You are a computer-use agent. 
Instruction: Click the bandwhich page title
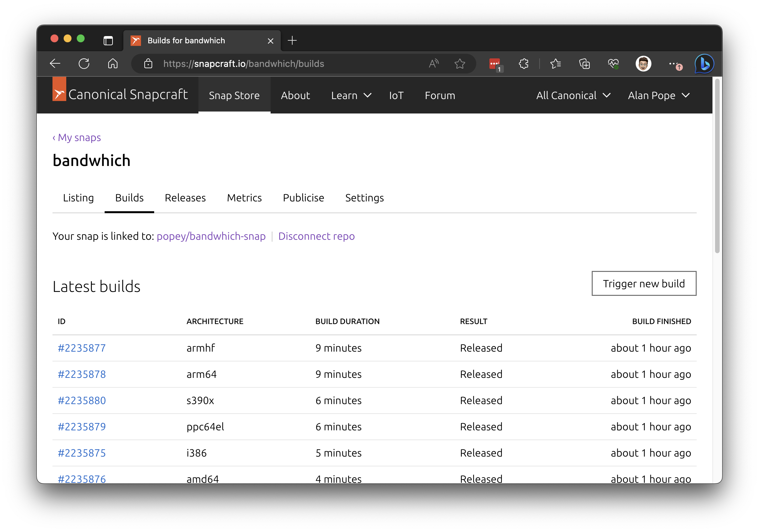click(92, 161)
